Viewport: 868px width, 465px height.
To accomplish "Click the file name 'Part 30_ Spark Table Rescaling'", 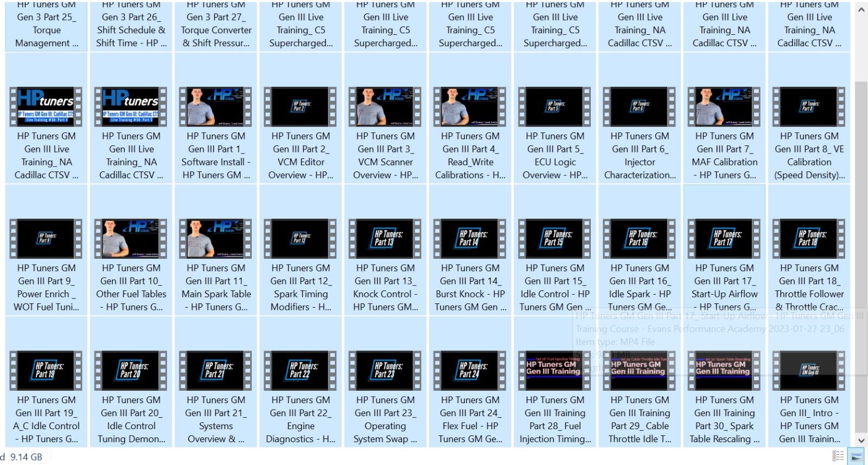I will click(x=724, y=419).
